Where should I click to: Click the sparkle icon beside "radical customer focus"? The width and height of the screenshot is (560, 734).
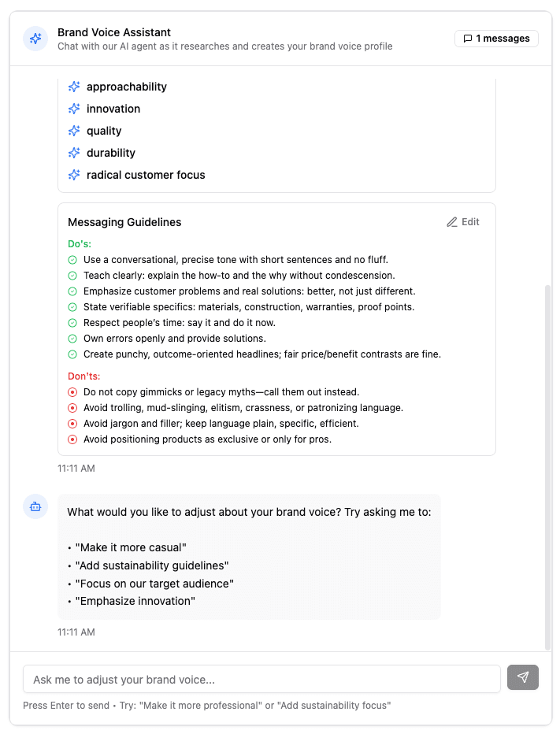[73, 175]
